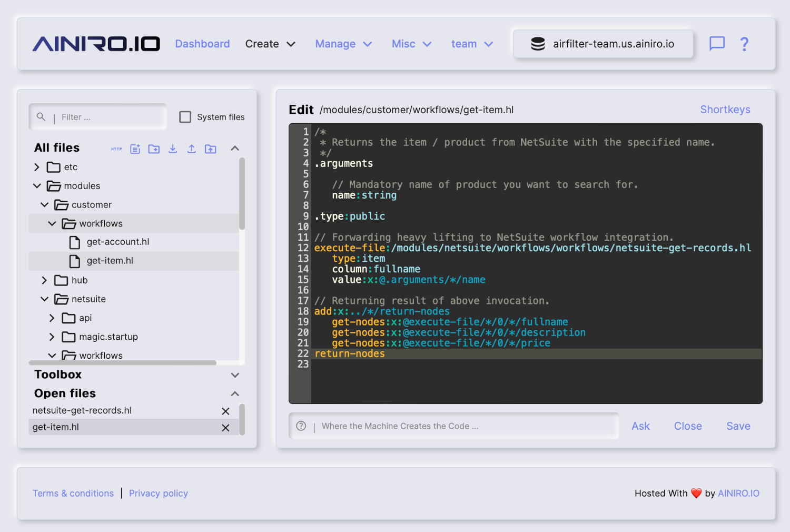Image resolution: width=790 pixels, height=532 pixels.
Task: Save the file with Save button
Action: [738, 426]
